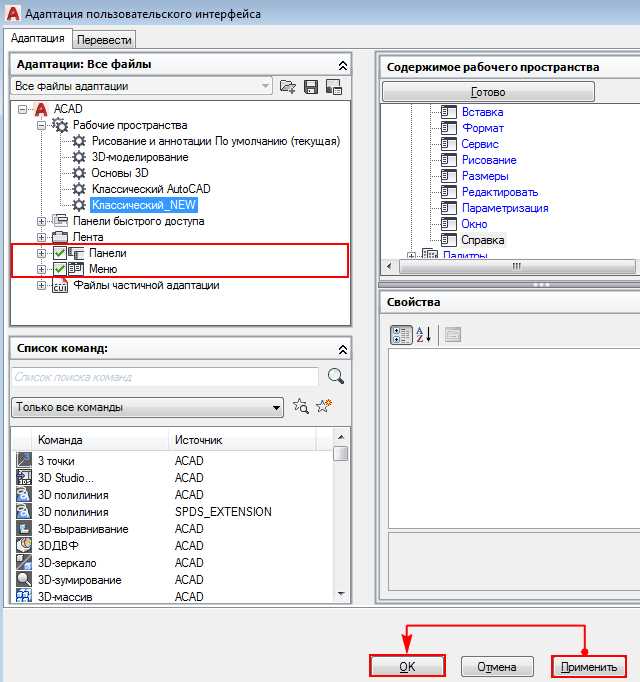Click the command search magnifier icon

coord(335,376)
